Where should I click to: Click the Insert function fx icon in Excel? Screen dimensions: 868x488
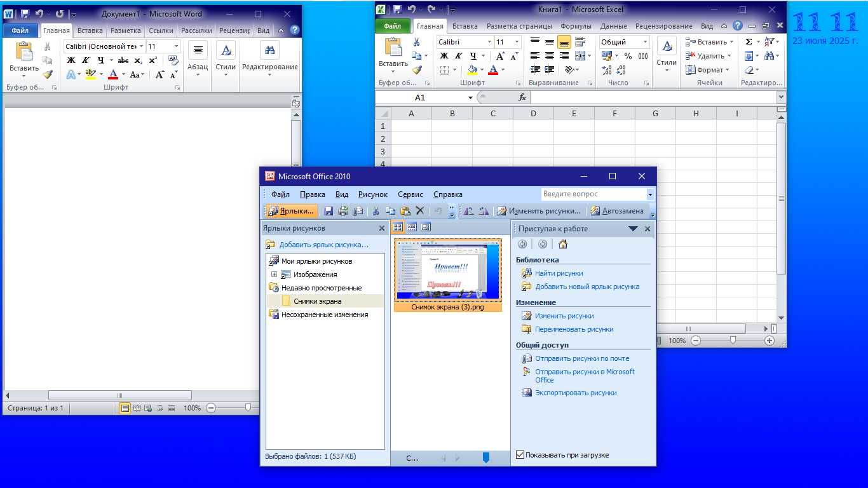[x=522, y=97]
